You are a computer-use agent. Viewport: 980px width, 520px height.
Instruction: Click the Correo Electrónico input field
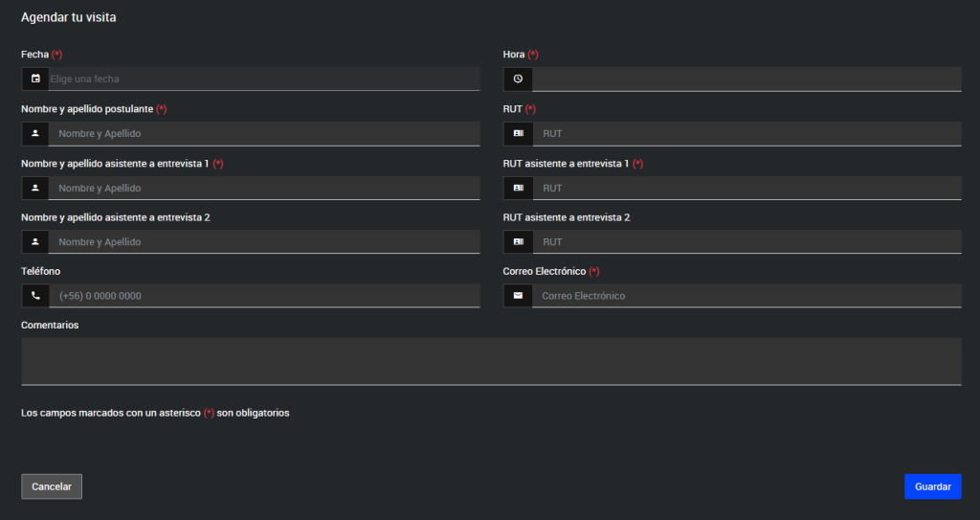click(x=746, y=296)
